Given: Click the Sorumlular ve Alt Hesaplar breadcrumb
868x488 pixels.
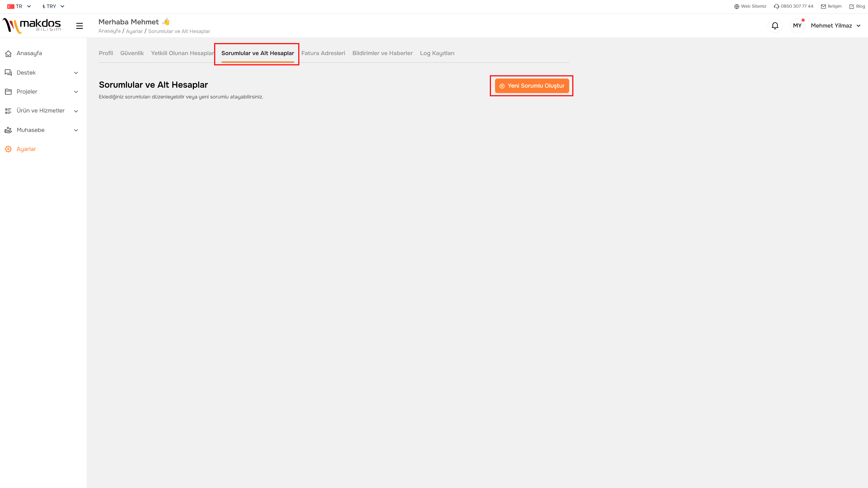Looking at the screenshot, I should coord(179,31).
